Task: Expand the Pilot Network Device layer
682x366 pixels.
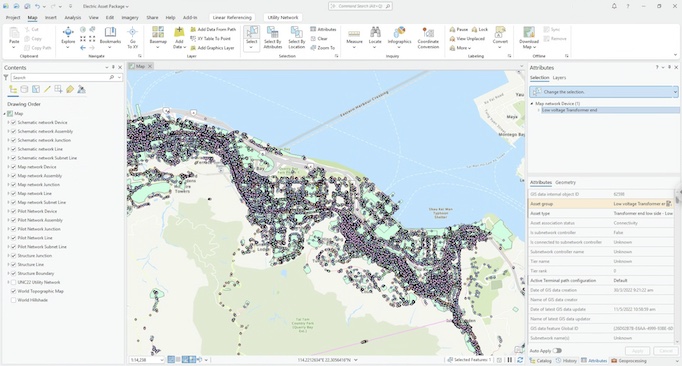Action: pos(8,211)
